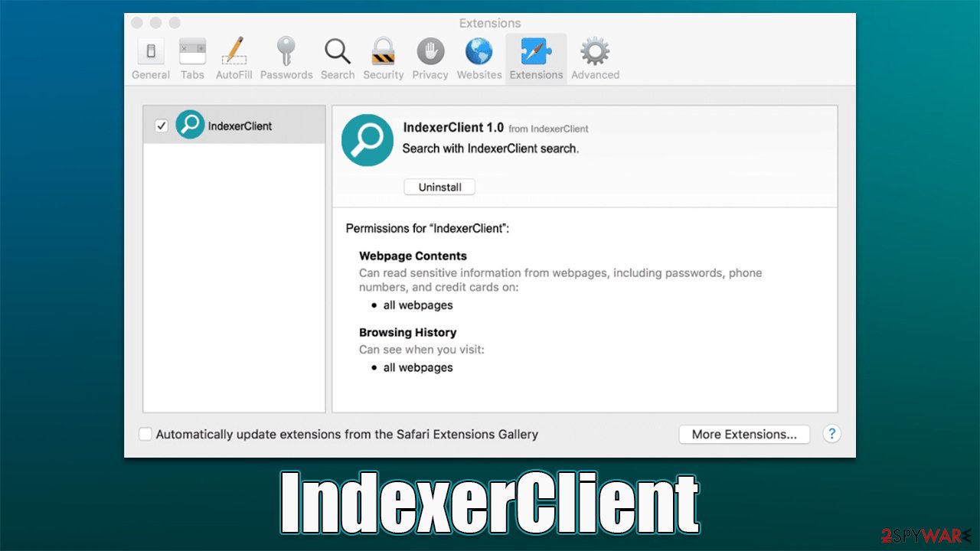The width and height of the screenshot is (980, 551).
Task: Click "Can see when you visit:" text
Action: (x=422, y=350)
